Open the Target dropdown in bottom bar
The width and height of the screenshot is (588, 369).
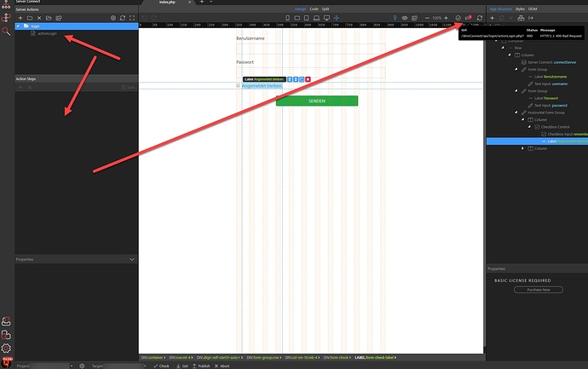pyautogui.click(x=145, y=366)
